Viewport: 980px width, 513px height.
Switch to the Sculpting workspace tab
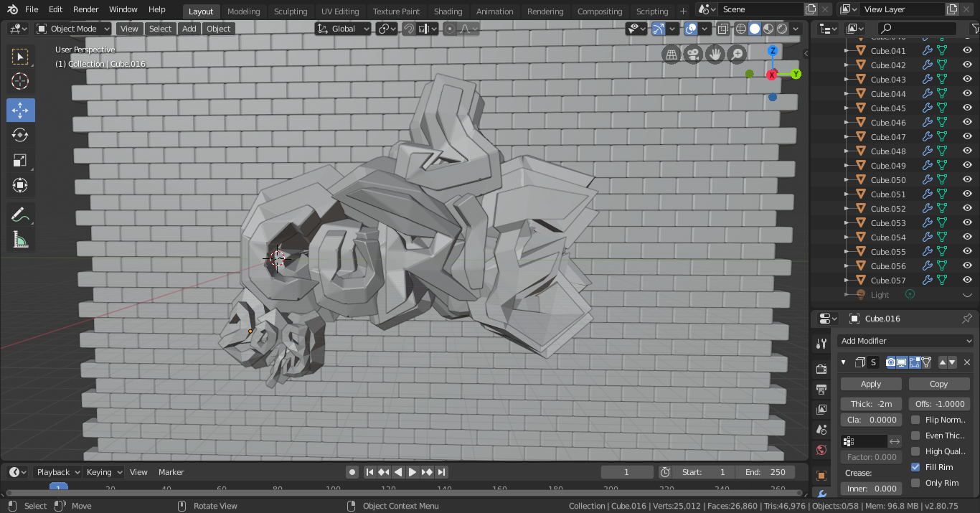pyautogui.click(x=290, y=11)
